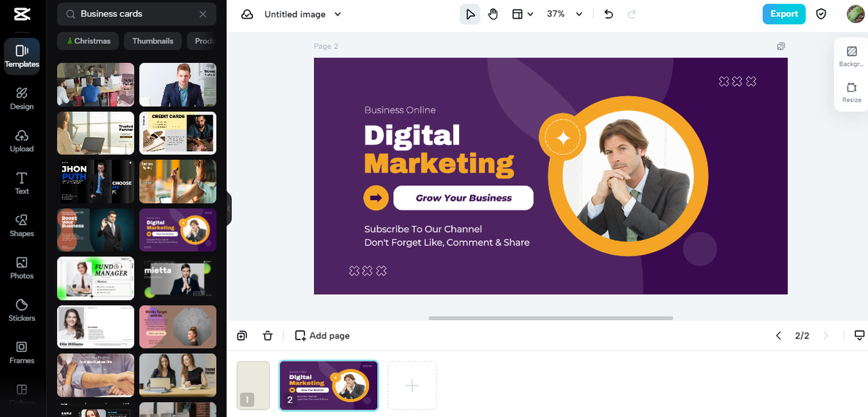Open the Resize option on right
Viewport: 868px width, 417px height.
pos(851,93)
